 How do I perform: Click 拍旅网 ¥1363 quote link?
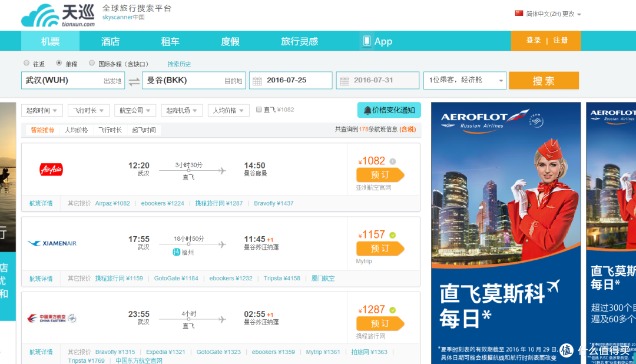tap(369, 352)
